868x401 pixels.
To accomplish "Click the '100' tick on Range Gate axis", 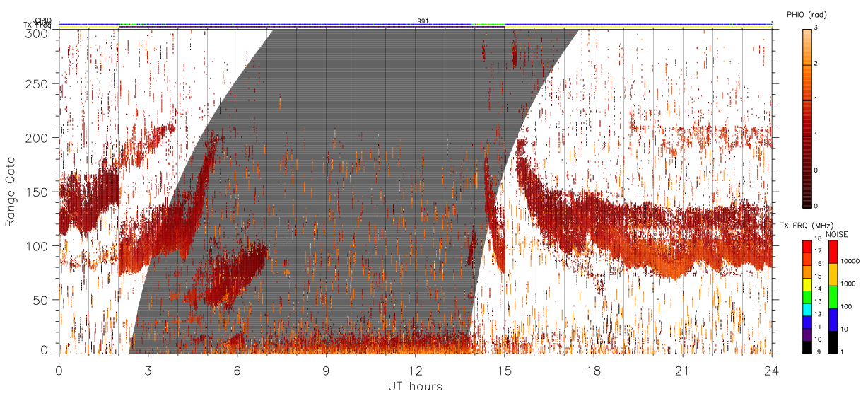I will pyautogui.click(x=37, y=245).
